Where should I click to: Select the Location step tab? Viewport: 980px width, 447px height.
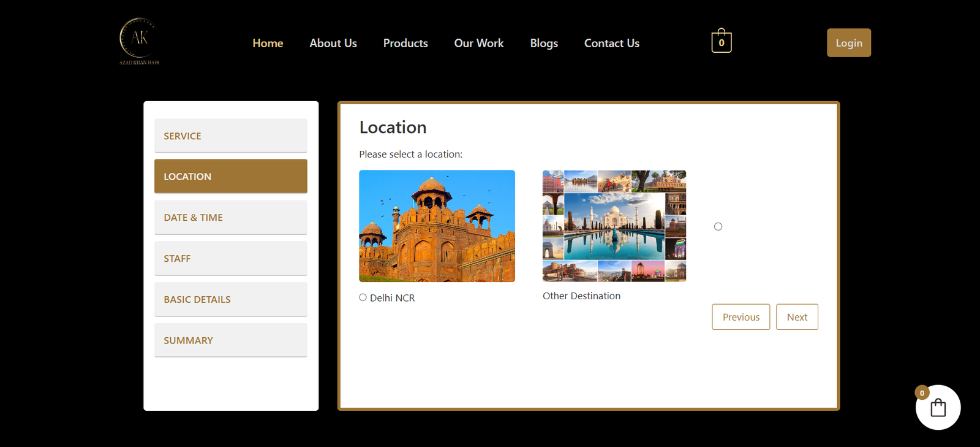(x=230, y=177)
